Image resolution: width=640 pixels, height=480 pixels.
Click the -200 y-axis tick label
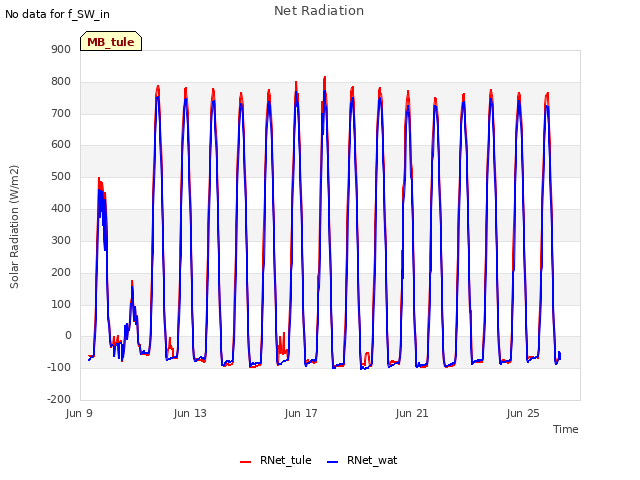click(59, 399)
